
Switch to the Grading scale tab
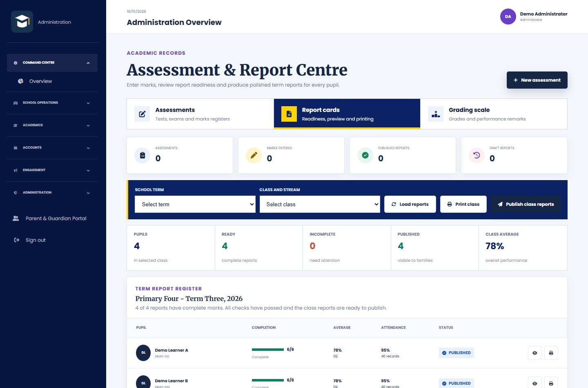494,114
